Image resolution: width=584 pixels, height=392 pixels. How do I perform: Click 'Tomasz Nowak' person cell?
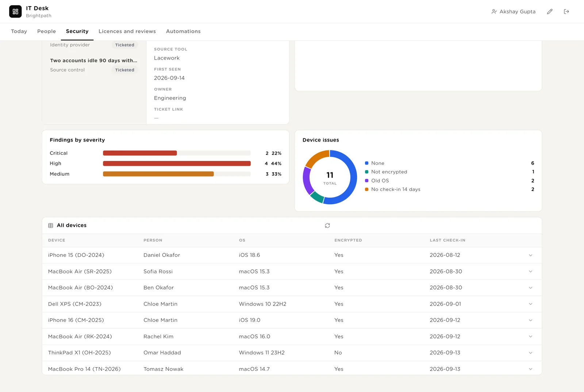[164, 369]
